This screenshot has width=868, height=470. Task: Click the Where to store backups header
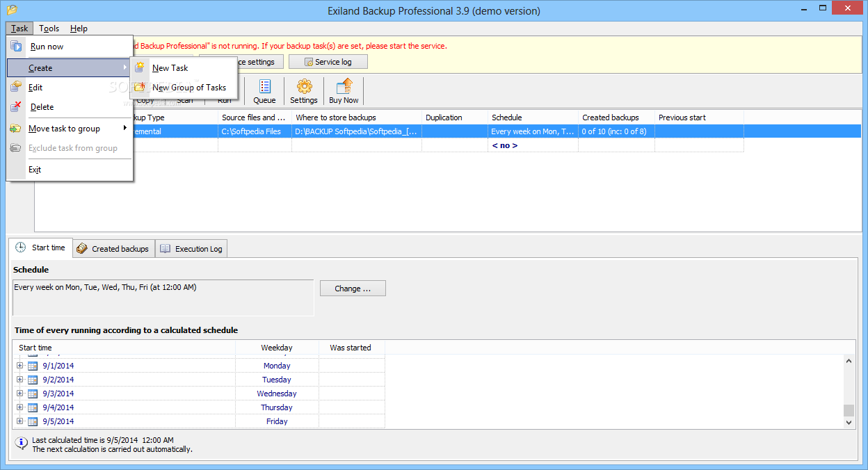[x=356, y=117]
